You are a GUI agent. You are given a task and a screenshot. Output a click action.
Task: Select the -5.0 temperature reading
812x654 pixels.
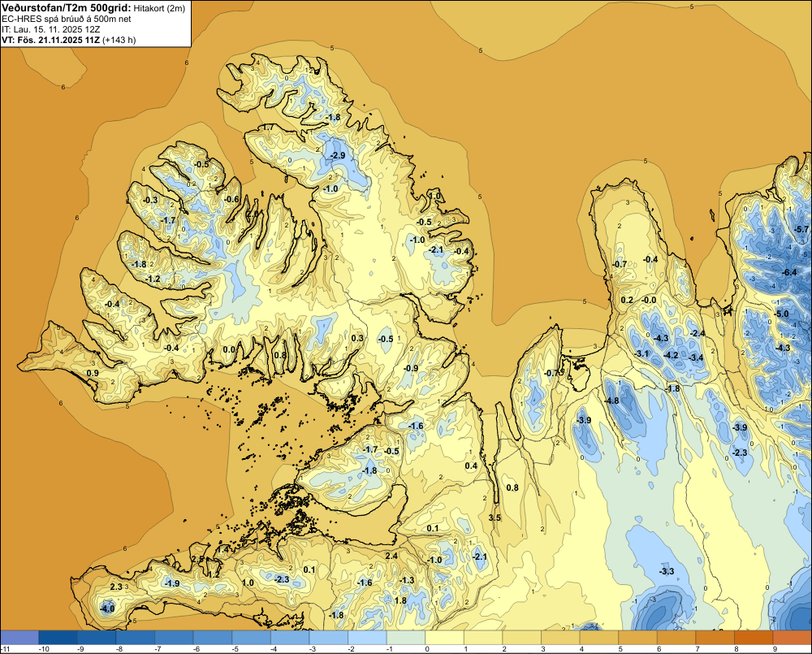click(781, 314)
